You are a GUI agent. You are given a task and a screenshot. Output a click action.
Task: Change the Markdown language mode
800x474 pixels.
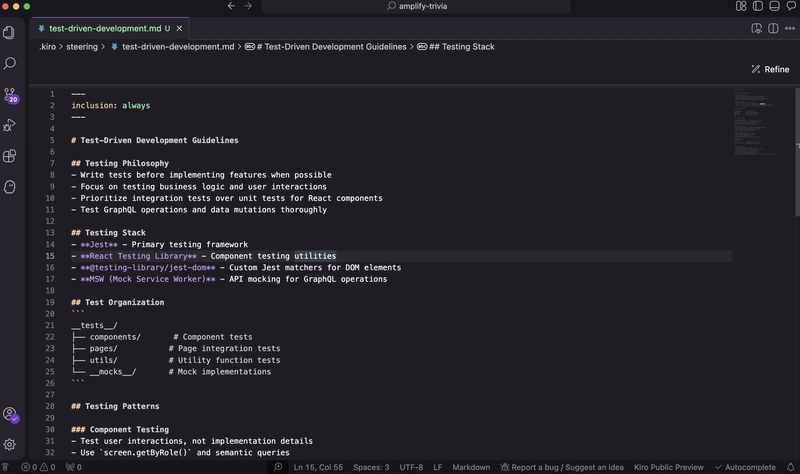click(x=471, y=467)
